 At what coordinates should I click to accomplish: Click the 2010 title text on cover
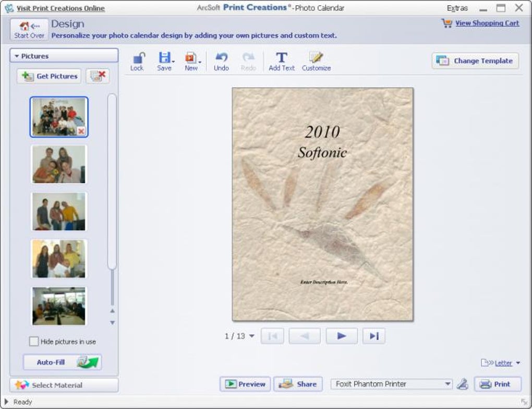tap(322, 132)
